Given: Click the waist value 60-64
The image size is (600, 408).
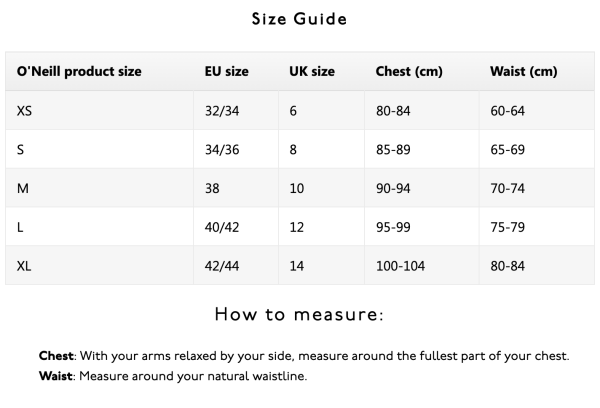Looking at the screenshot, I should pyautogui.click(x=507, y=110).
